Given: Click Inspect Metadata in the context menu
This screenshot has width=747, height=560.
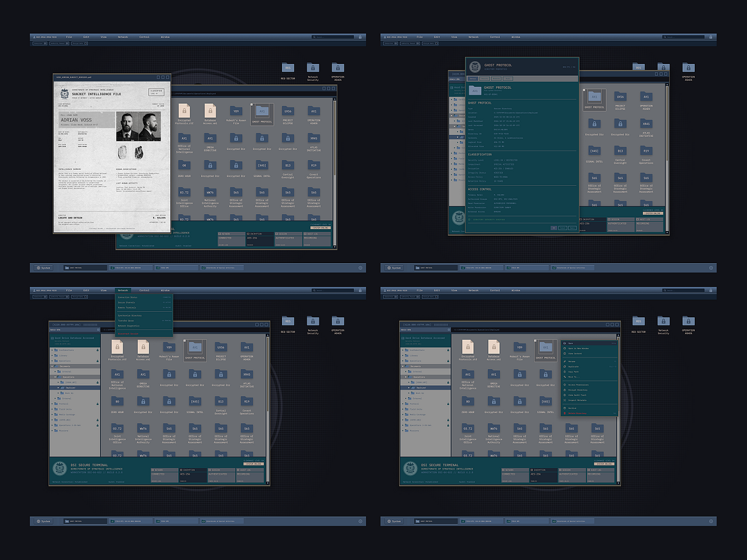Looking at the screenshot, I should (590, 400).
